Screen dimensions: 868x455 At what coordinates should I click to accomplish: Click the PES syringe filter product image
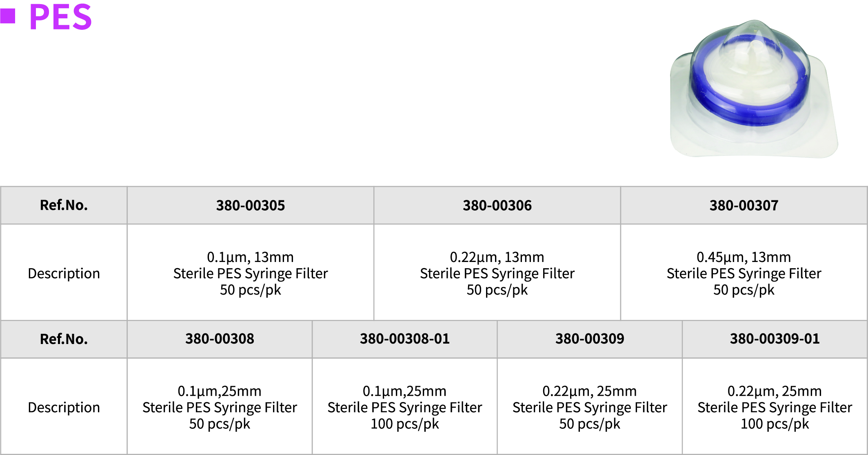point(754,89)
